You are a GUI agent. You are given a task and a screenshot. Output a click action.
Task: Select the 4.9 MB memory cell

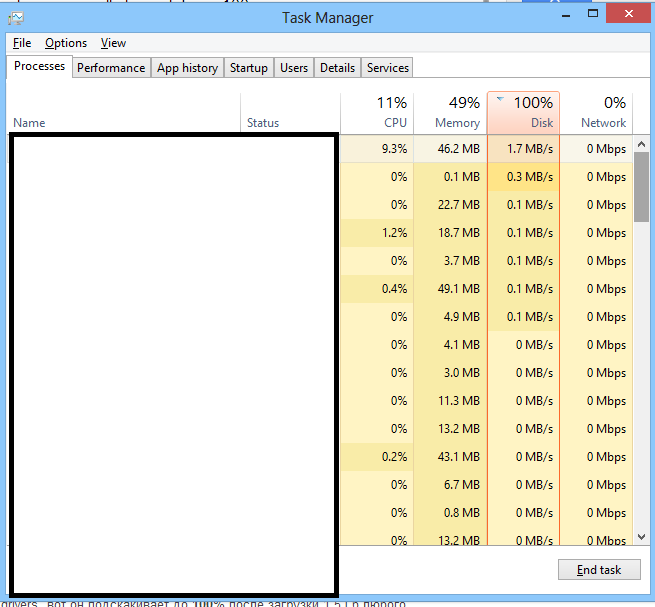[x=450, y=317]
